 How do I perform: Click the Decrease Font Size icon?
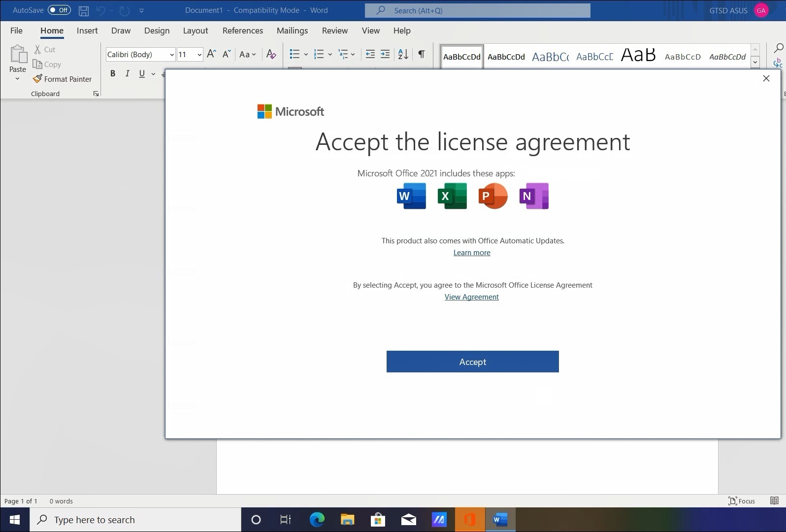pos(227,54)
